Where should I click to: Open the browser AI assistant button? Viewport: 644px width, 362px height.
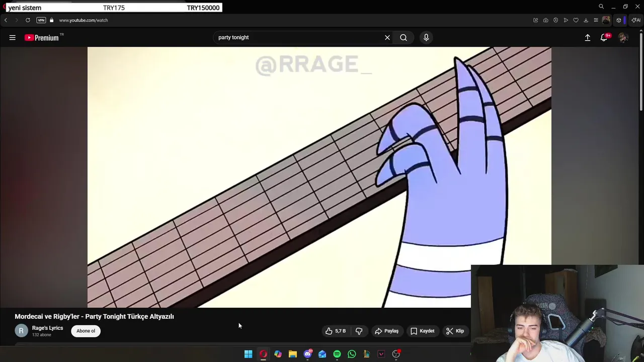coord(636,20)
